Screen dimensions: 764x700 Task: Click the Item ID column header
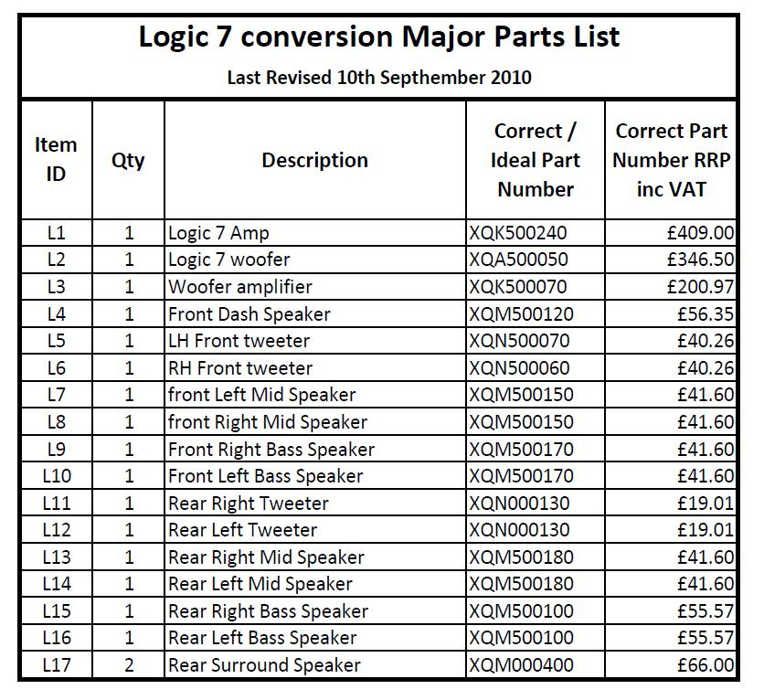pos(56,160)
